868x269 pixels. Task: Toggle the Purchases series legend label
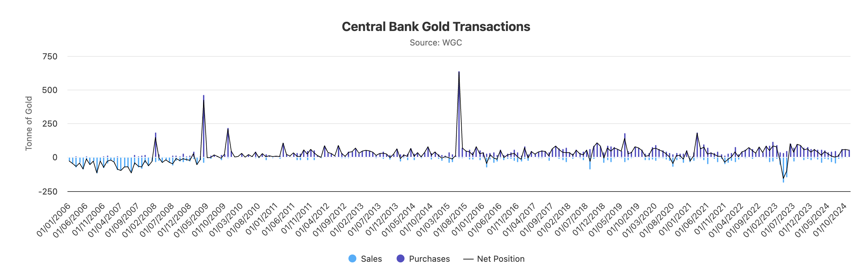click(x=429, y=259)
